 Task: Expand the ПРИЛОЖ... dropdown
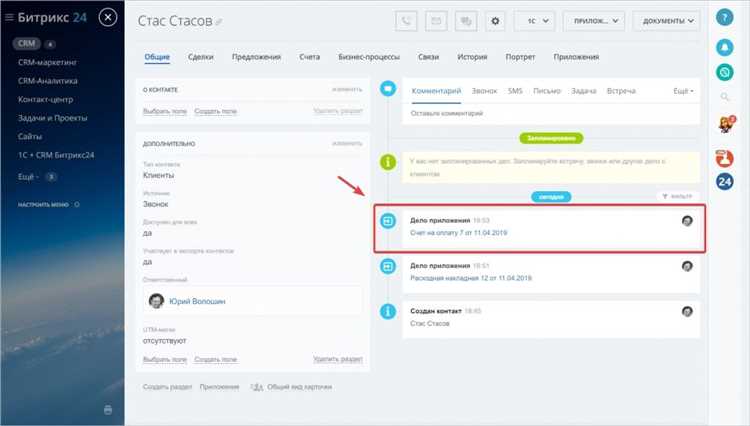tap(594, 21)
